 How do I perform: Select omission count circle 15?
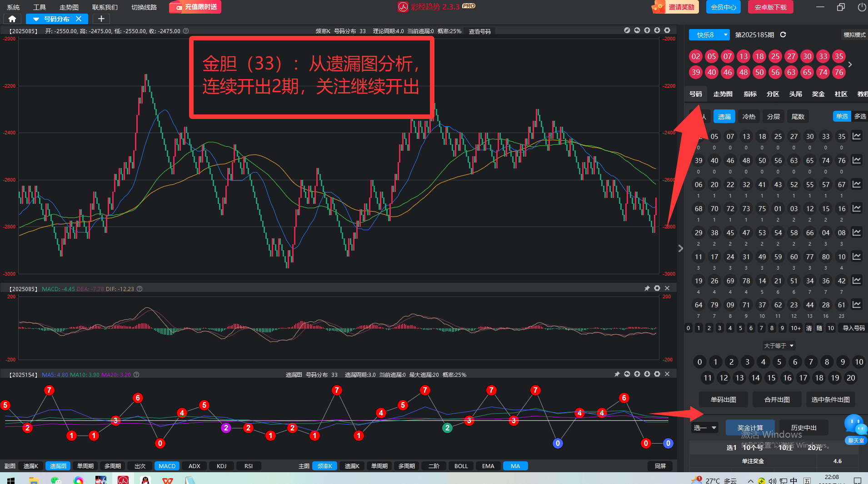(x=772, y=378)
